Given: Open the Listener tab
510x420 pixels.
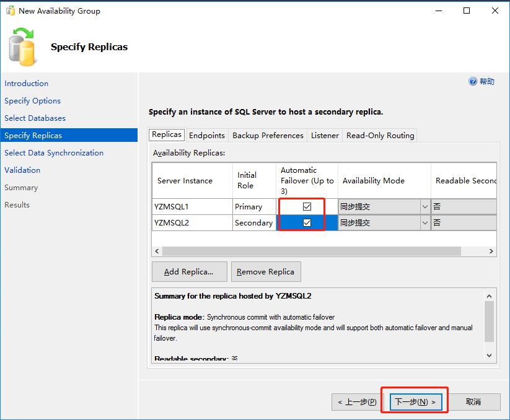Looking at the screenshot, I should (x=325, y=135).
